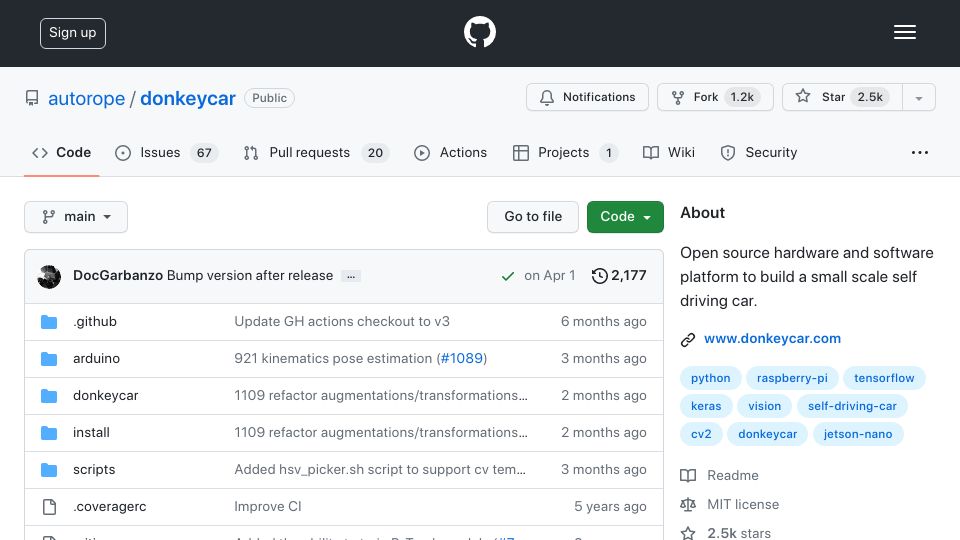Viewport: 960px width, 540px height.
Task: Click the green checkmark commit status icon
Action: coord(508,276)
